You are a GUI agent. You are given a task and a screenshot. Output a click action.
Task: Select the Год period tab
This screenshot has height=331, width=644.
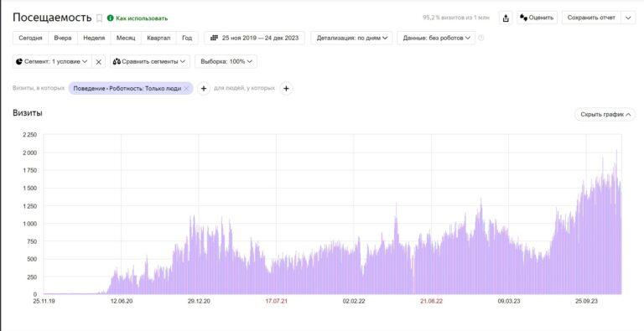point(187,38)
